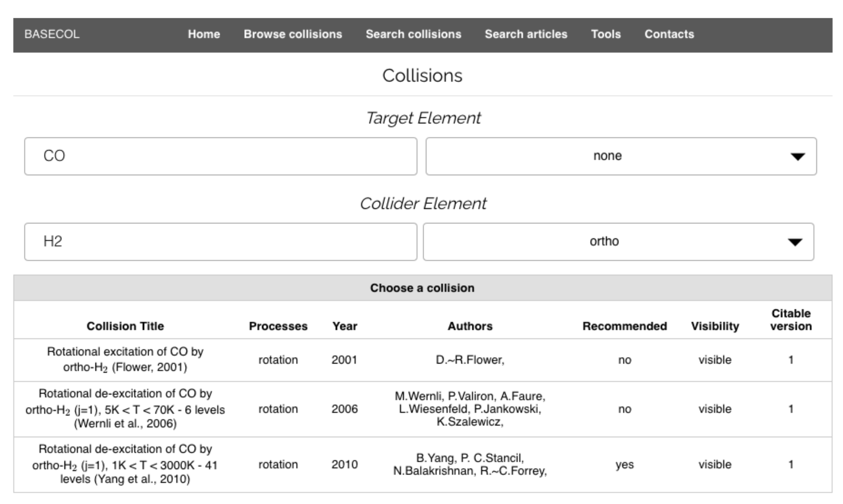Open the Search articles page

[x=526, y=34]
